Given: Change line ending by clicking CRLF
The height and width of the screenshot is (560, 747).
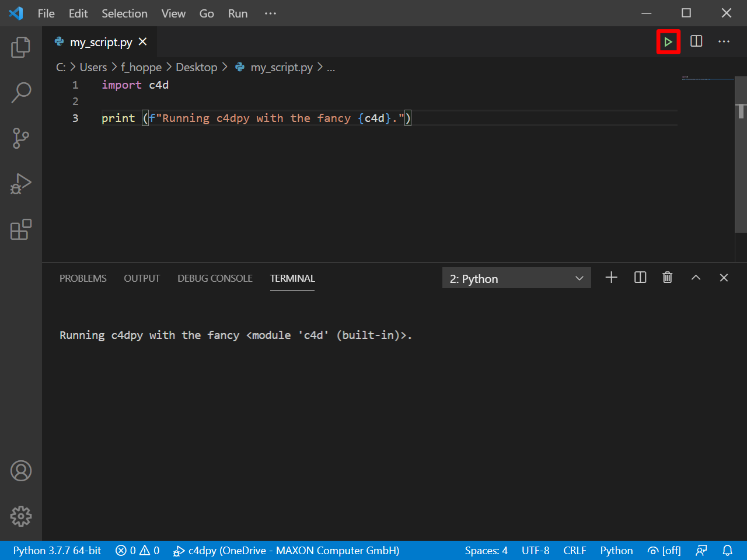Looking at the screenshot, I should click(575, 550).
